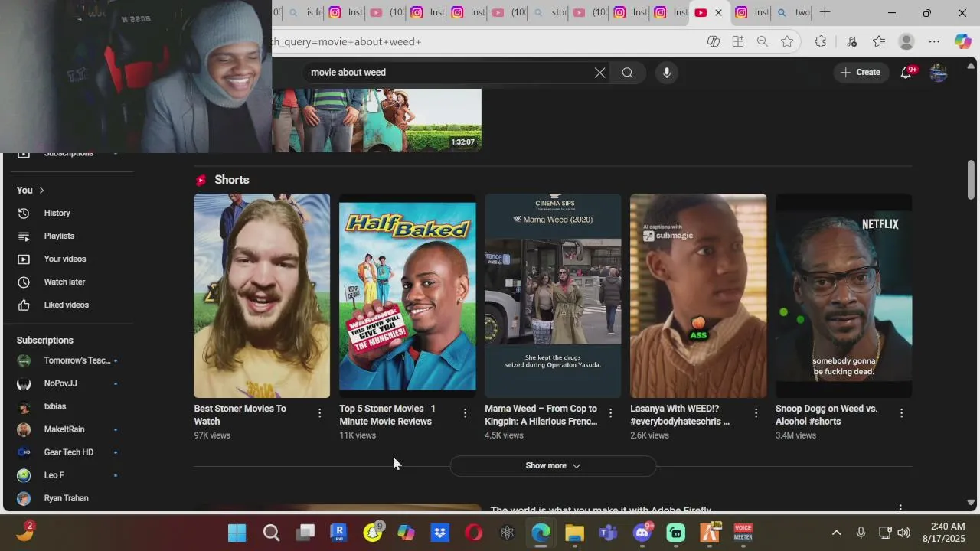Screen dimensions: 980x551
Task: Play the 'Best Stoner Movies To Watch' short
Action: (262, 295)
